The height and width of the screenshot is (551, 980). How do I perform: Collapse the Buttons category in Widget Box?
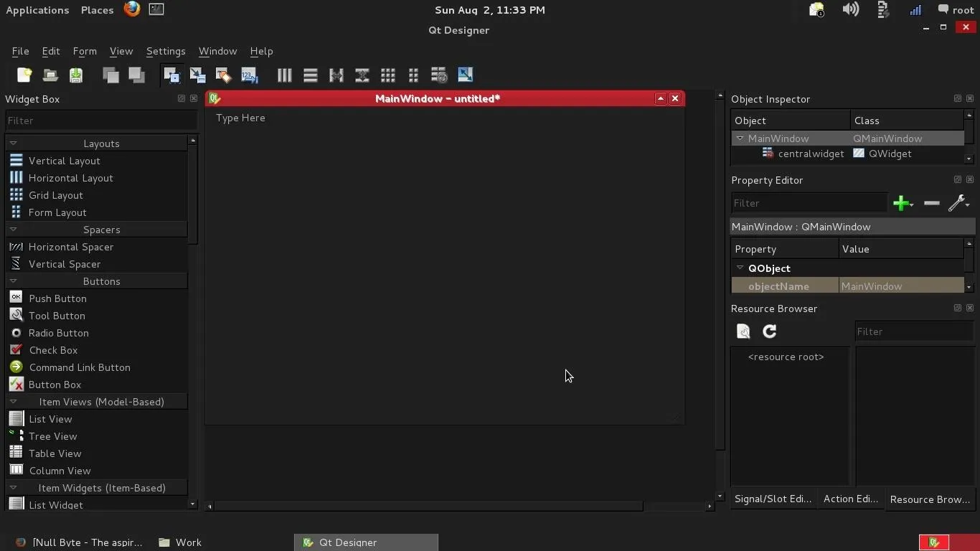point(13,281)
